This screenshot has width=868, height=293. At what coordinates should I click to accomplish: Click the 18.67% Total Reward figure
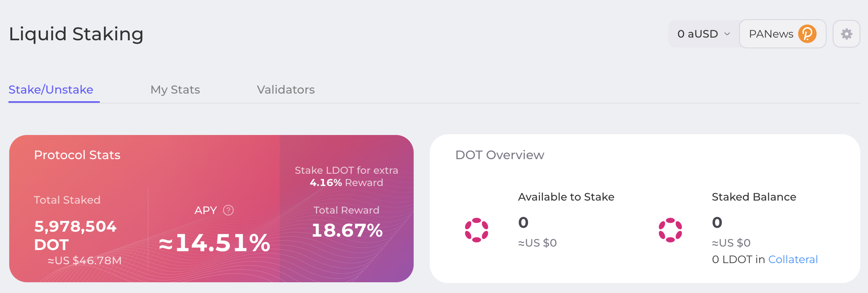click(347, 230)
